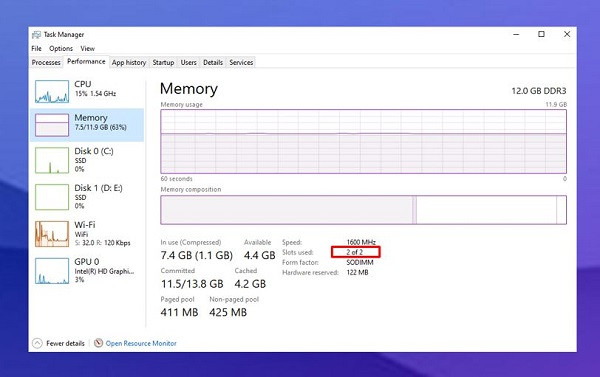Switch to the Users tab
Image resolution: width=600 pixels, height=377 pixels.
[x=189, y=62]
